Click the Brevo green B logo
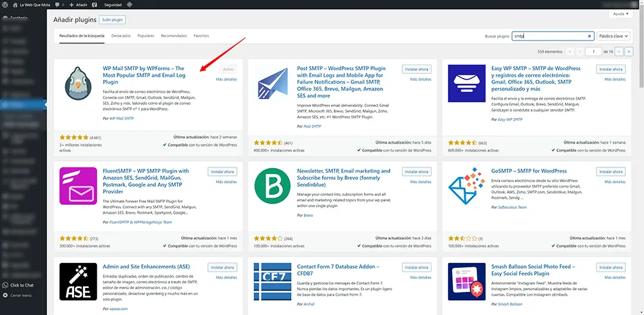 coord(272,186)
